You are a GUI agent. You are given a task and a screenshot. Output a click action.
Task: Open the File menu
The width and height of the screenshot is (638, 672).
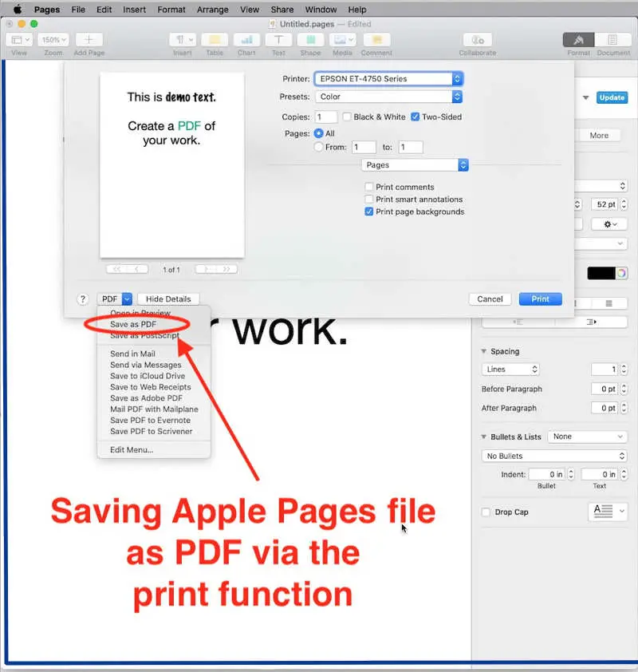click(78, 10)
